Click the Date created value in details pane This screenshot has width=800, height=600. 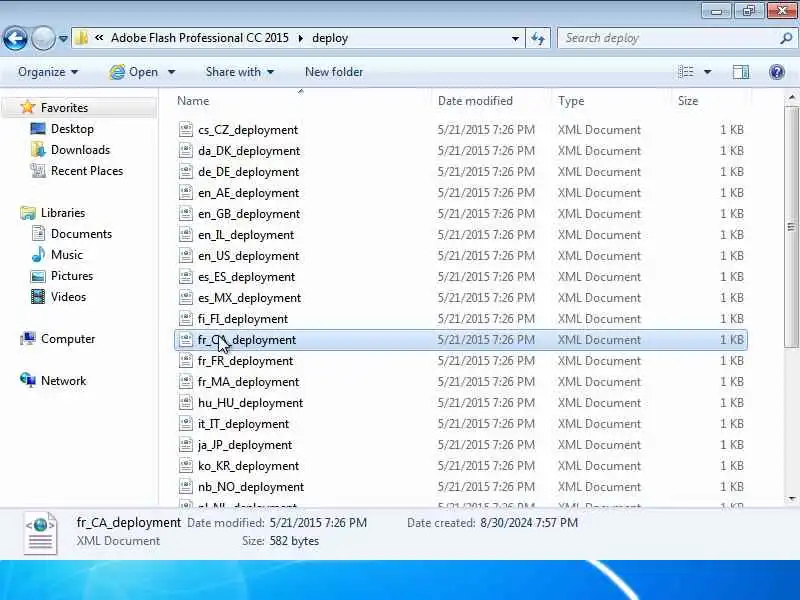tap(529, 522)
